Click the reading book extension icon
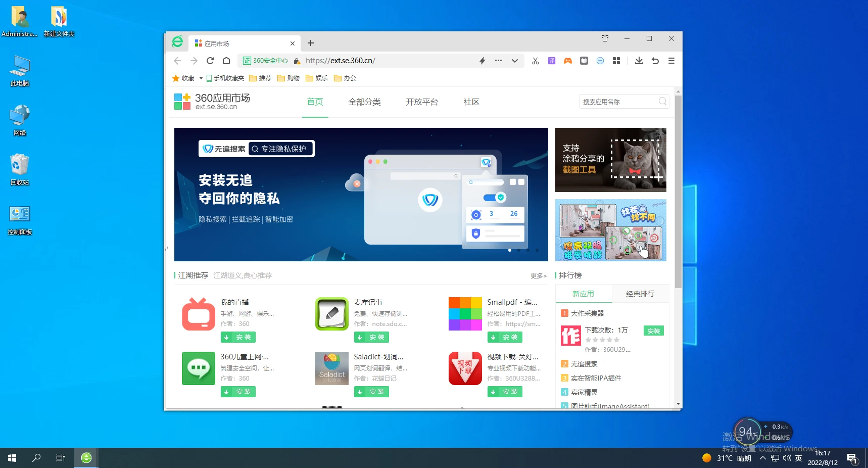 pos(584,61)
